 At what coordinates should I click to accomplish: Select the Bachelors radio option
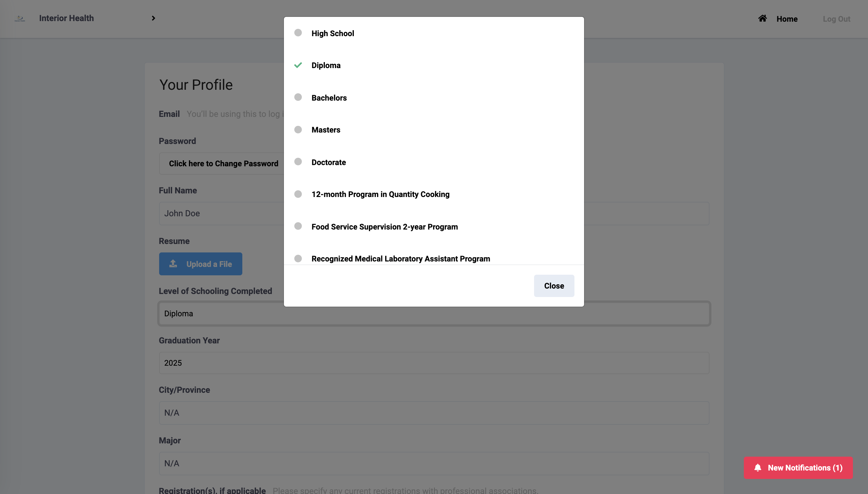tap(298, 97)
